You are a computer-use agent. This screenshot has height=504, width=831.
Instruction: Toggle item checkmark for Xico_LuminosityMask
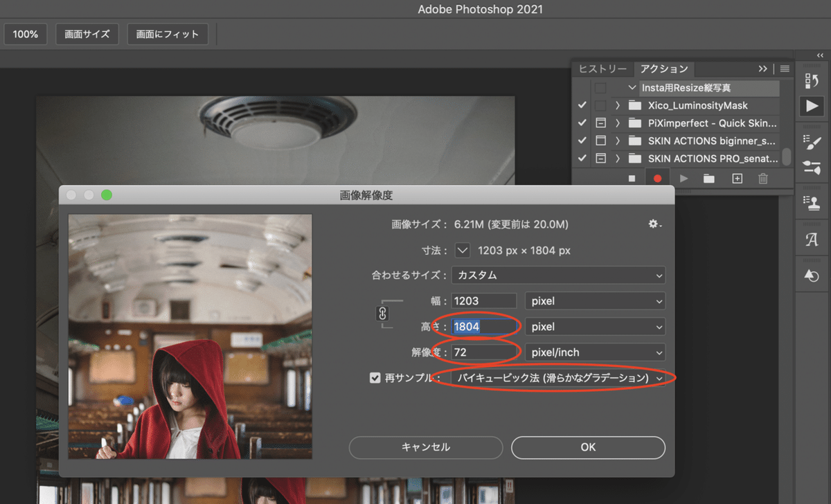coord(582,106)
